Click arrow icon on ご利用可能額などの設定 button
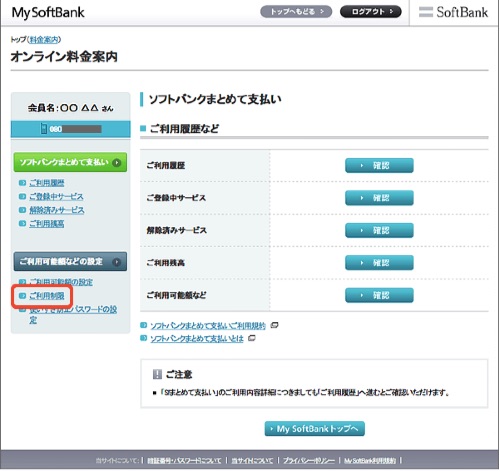The width and height of the screenshot is (500, 471). (117, 262)
